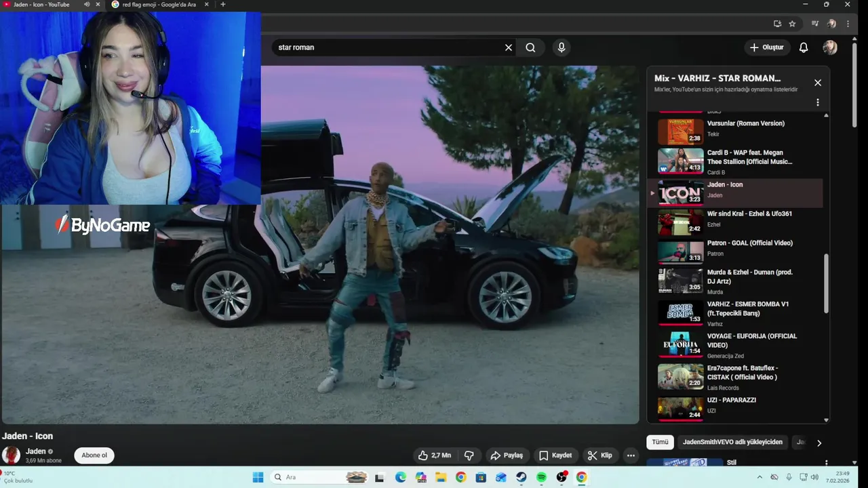Clear the YouTube search box text
Viewport: 868px width, 488px height.
(509, 47)
